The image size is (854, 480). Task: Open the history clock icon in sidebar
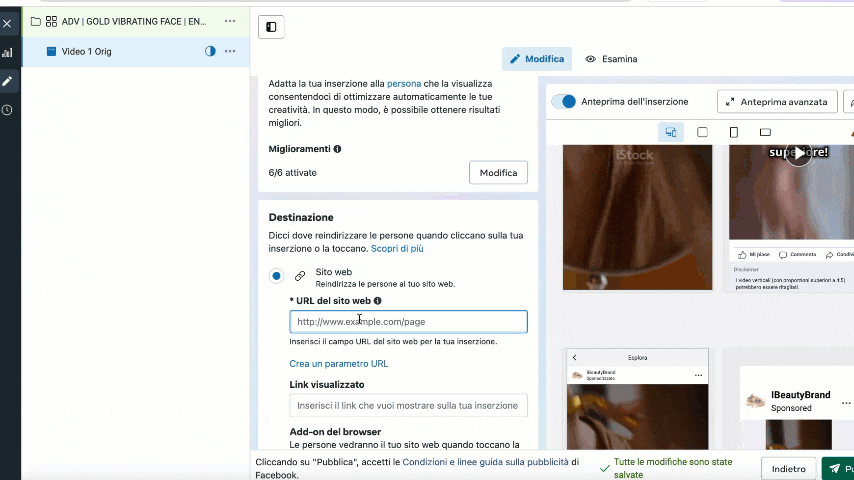7,110
